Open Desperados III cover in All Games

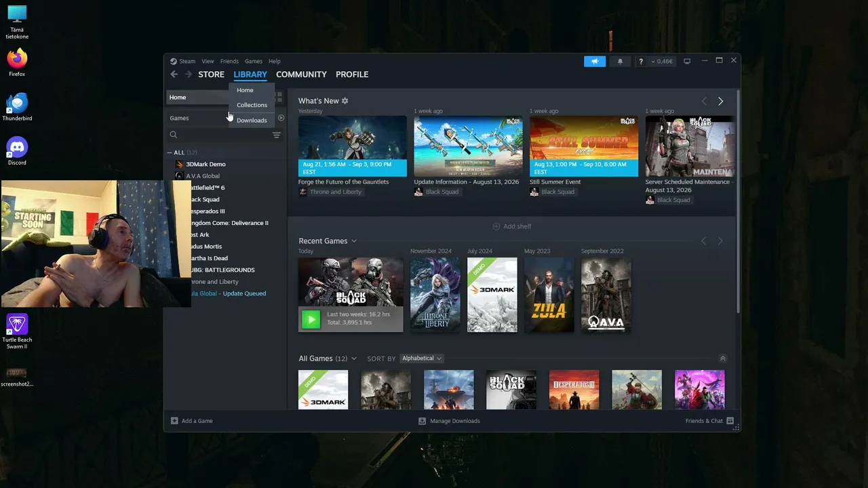(x=574, y=390)
